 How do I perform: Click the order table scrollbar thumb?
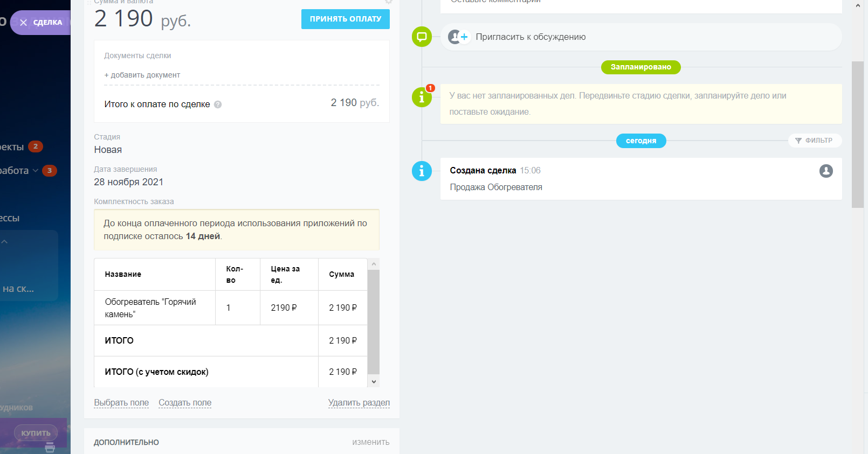(x=374, y=322)
